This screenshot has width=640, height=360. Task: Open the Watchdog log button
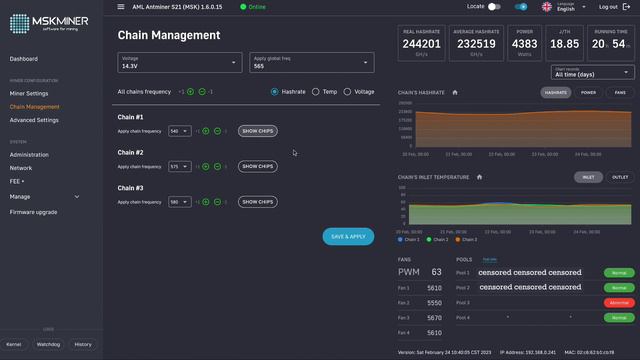pos(48,344)
